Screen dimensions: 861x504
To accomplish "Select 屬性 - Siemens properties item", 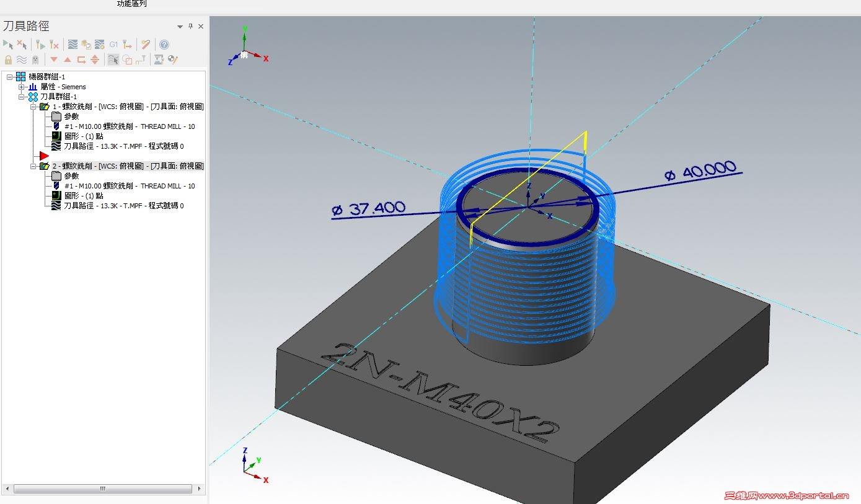I will click(x=63, y=87).
